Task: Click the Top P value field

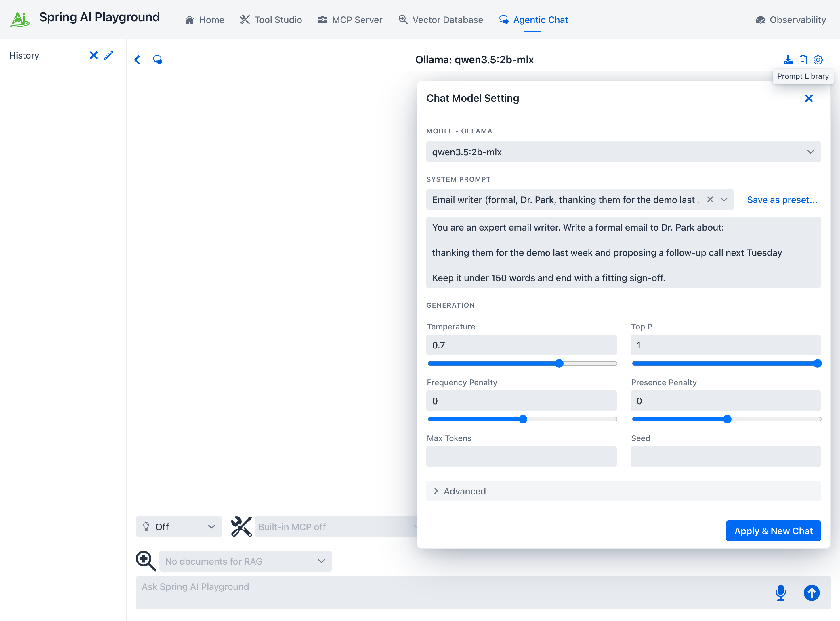Action: [726, 345]
